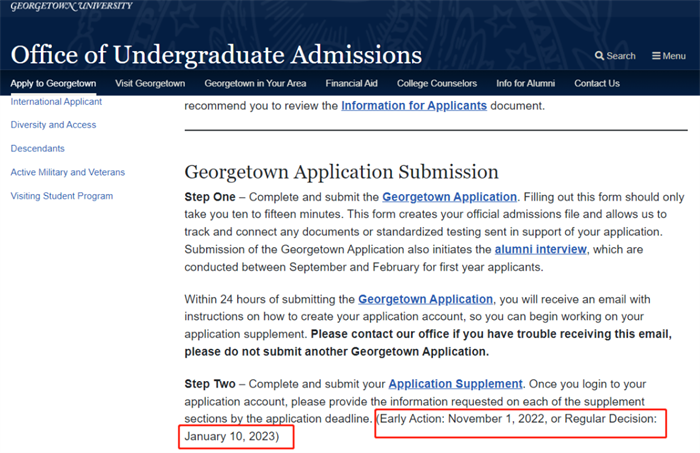
Task: Open the Descendants sidebar link
Action: (x=38, y=149)
